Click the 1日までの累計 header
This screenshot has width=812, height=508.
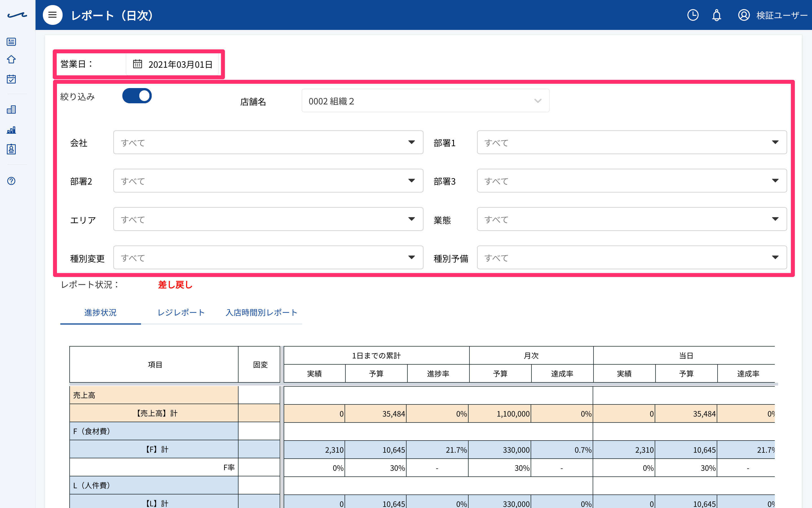(376, 356)
